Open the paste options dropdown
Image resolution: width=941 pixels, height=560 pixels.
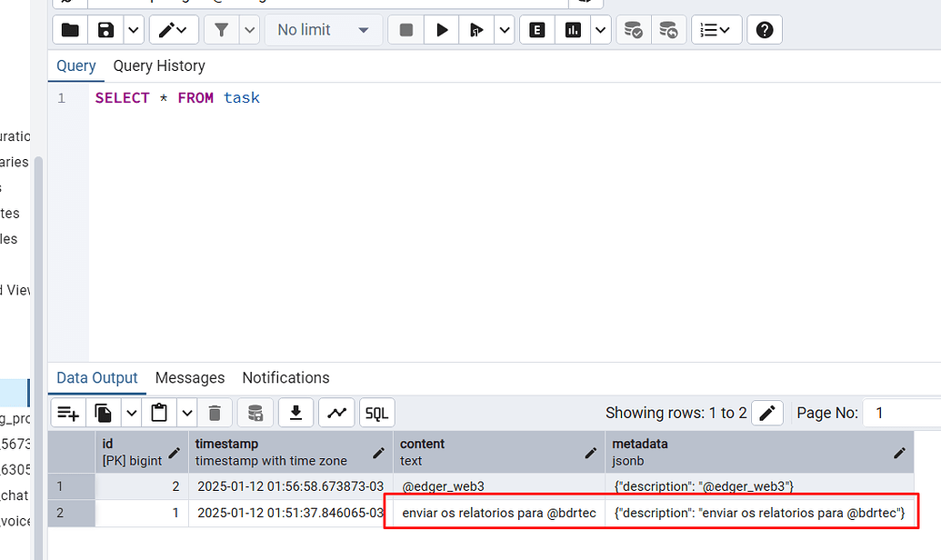[186, 412]
